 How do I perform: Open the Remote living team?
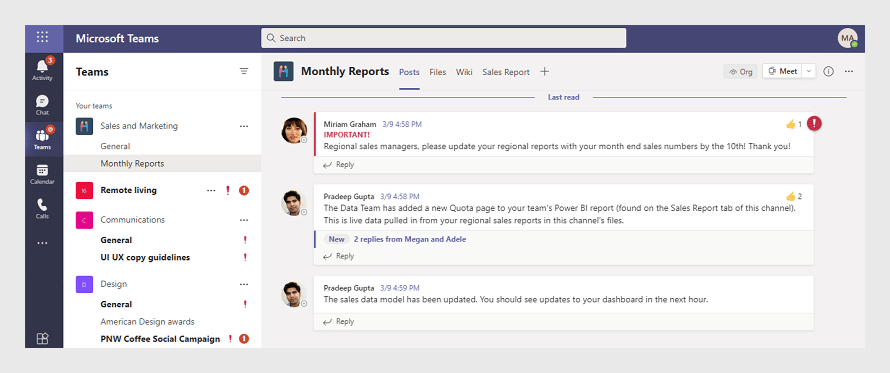tap(128, 190)
